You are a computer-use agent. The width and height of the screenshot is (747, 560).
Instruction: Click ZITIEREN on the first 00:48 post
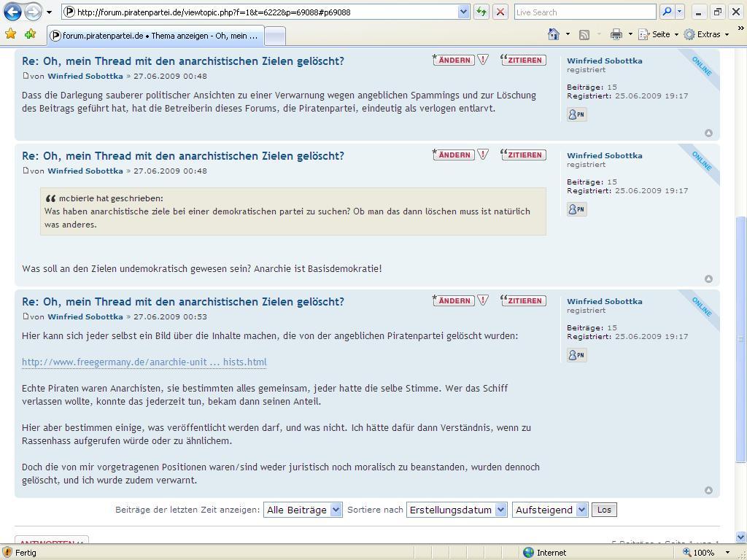coord(523,60)
